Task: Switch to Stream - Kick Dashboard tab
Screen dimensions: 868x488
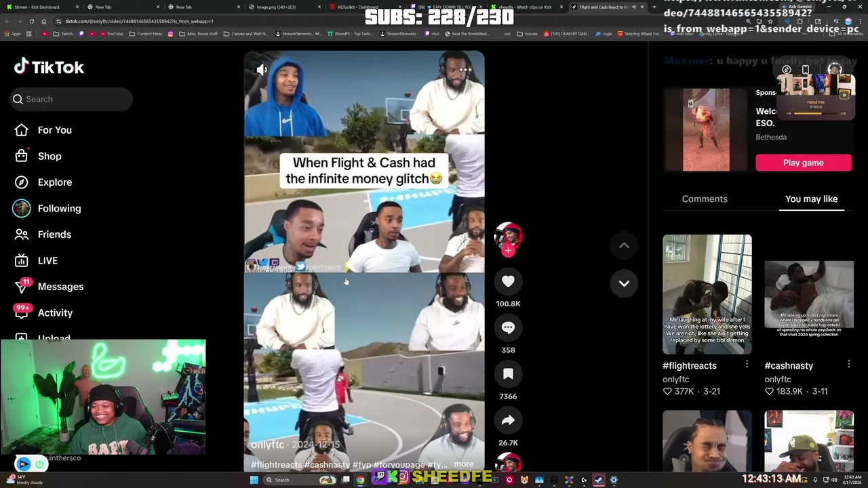Action: (41, 7)
